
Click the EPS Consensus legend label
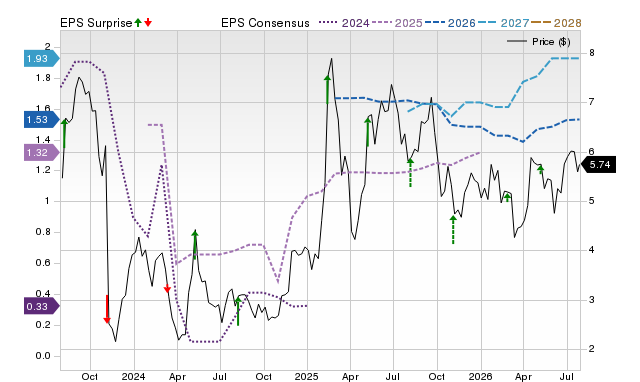pos(265,23)
